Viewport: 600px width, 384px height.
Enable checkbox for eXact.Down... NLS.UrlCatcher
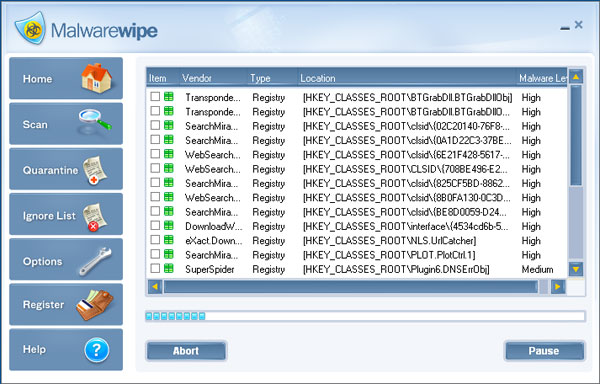tap(155, 239)
